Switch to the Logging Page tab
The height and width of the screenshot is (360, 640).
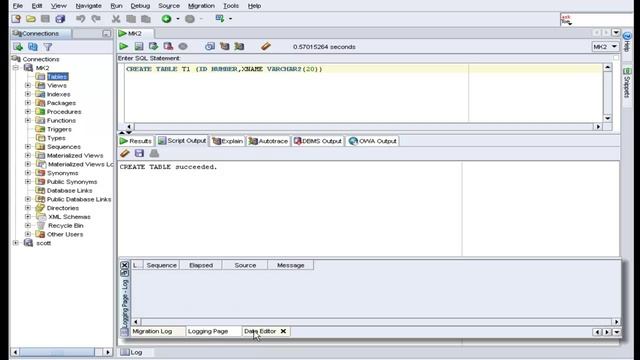[208, 331]
